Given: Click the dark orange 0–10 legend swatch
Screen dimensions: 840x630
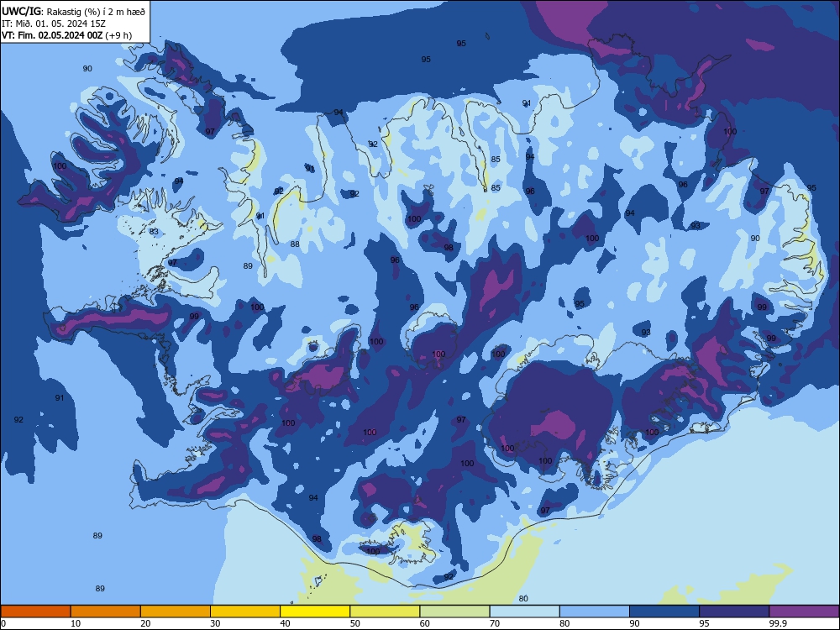Looking at the screenshot, I should point(35,612).
